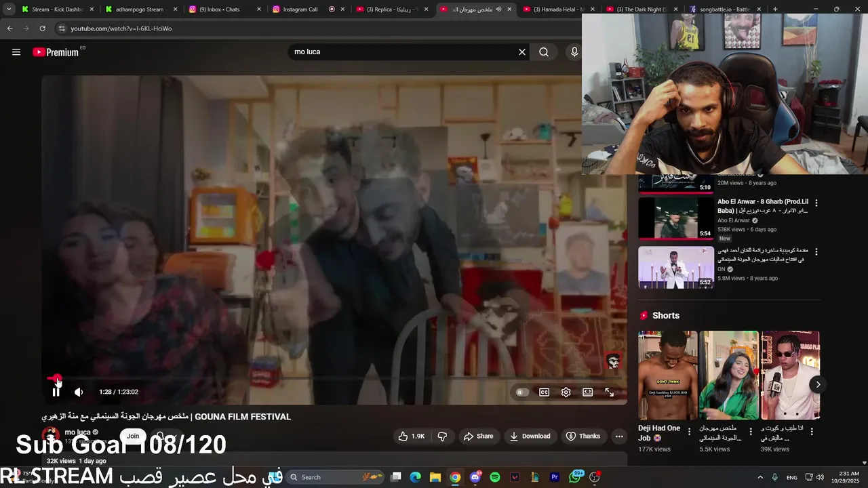
Task: Dislike the video
Action: coord(442,436)
